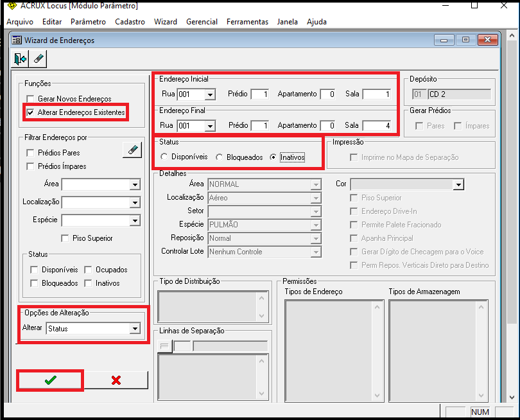The width and height of the screenshot is (520, 420).
Task: Click the Endereço Inicial Apartamento field
Action: 327,94
